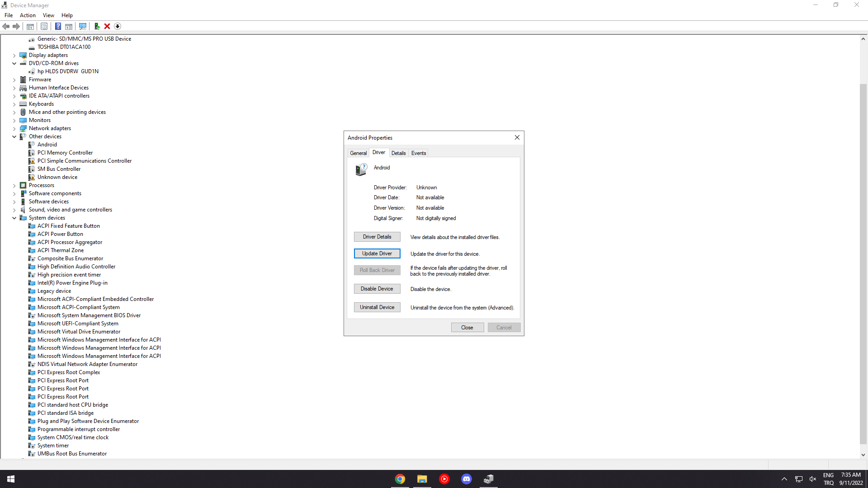This screenshot has height=488, width=868.
Task: Click the Scan for hardware changes toolbar icon
Action: (83, 26)
